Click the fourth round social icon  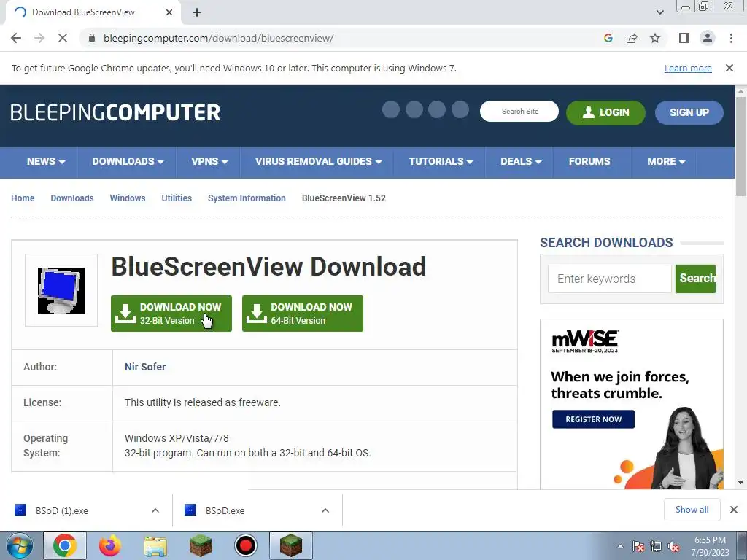click(460, 109)
